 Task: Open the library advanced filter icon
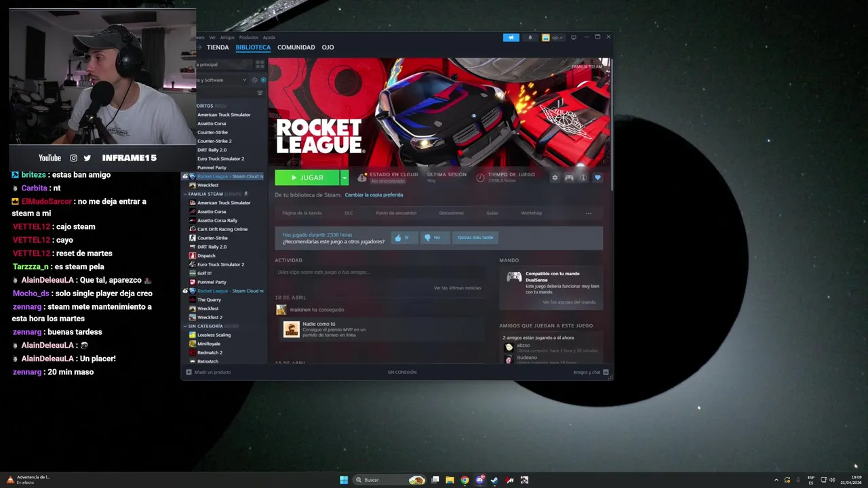tap(260, 93)
